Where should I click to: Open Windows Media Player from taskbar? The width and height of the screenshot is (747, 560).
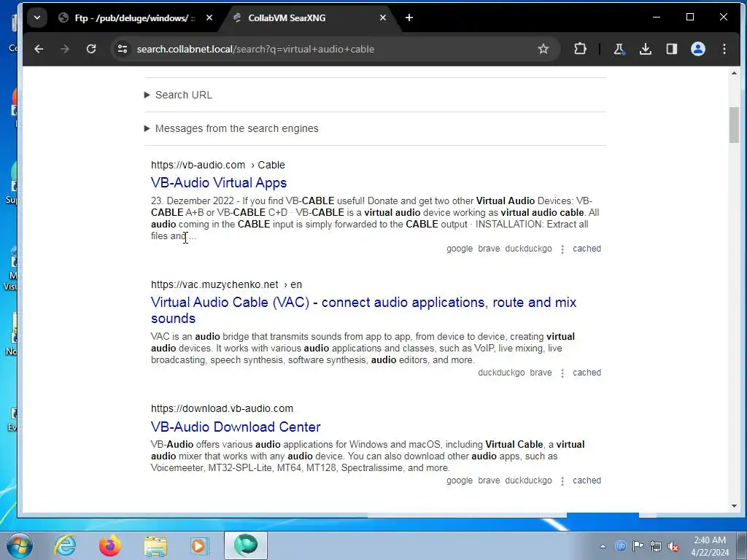click(x=199, y=545)
